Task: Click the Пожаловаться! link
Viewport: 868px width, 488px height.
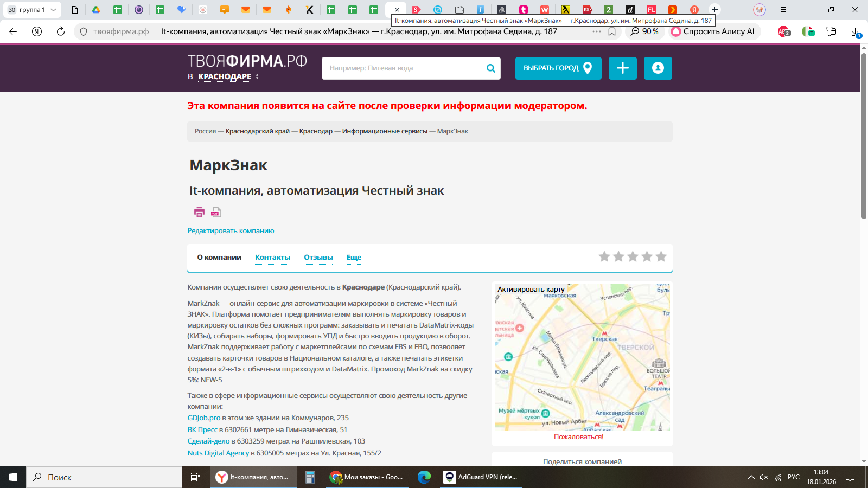Action: click(578, 437)
